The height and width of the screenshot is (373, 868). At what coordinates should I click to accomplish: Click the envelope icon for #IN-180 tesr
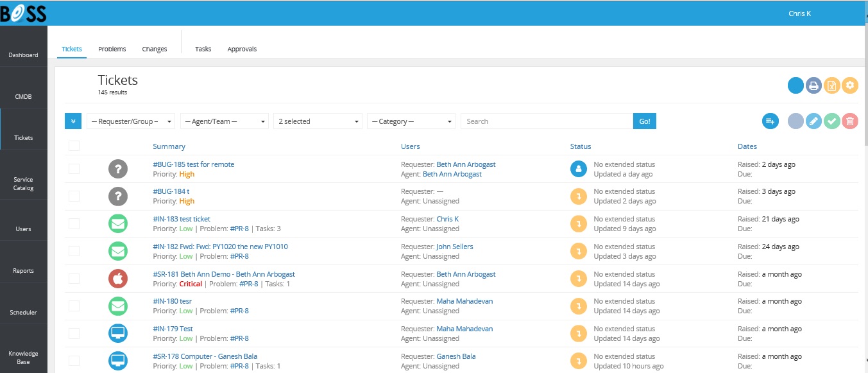(x=118, y=306)
